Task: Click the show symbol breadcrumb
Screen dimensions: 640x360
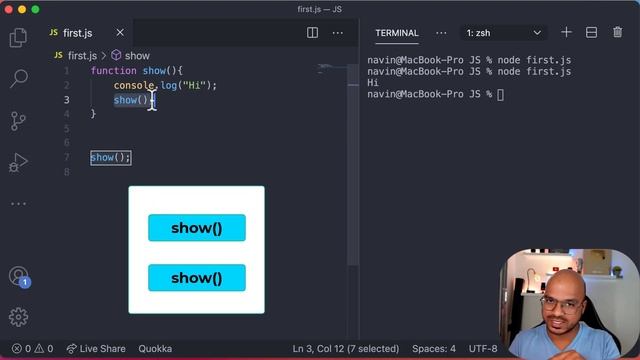Action: [131, 56]
